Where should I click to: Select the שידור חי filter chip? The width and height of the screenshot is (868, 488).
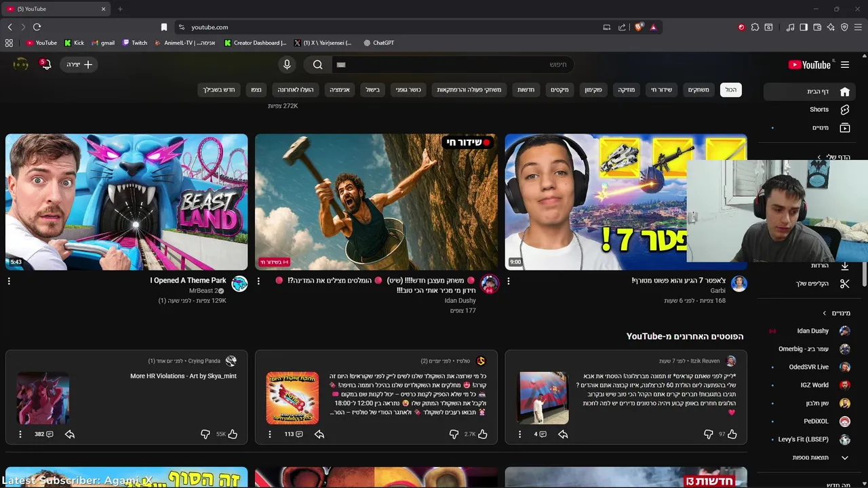tap(661, 89)
